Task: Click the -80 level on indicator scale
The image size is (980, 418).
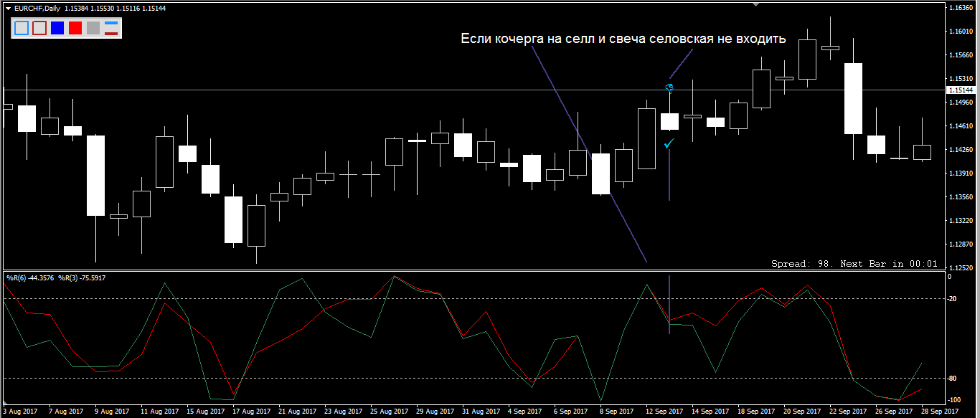Action: tap(953, 378)
